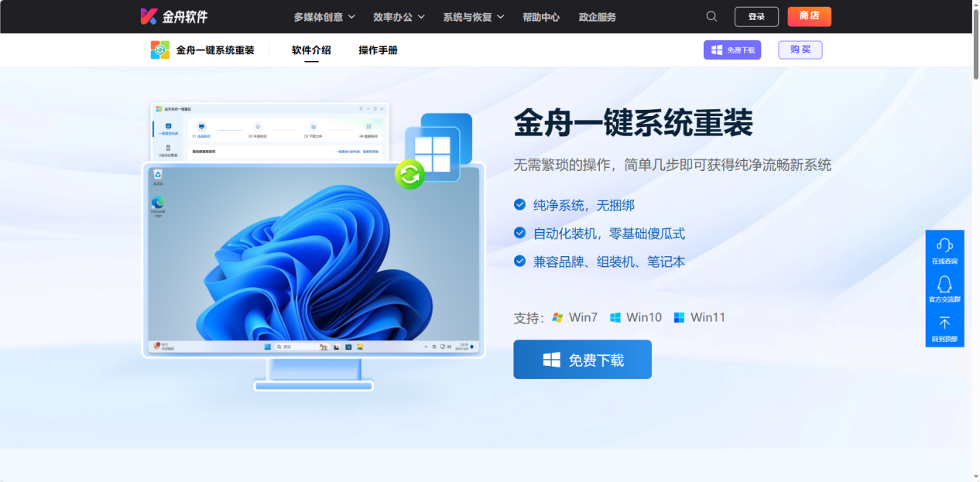
Task: Click the 购买 button
Action: click(x=800, y=49)
